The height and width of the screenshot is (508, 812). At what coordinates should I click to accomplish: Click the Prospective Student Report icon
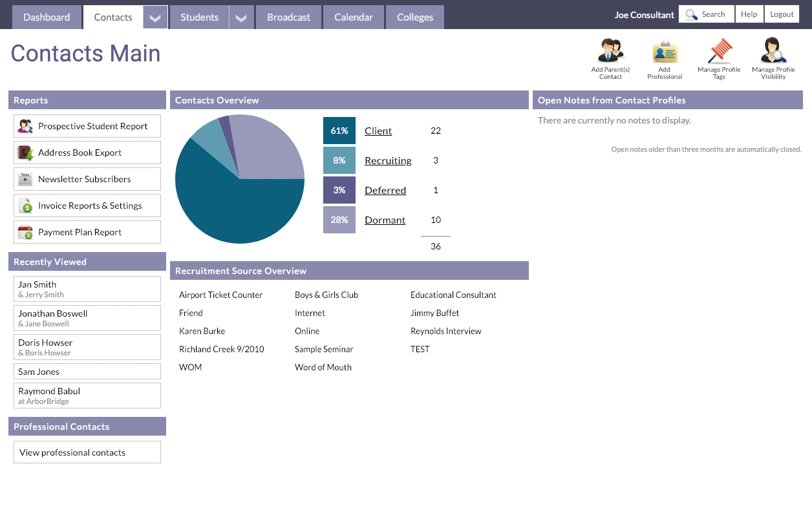pyautogui.click(x=25, y=126)
